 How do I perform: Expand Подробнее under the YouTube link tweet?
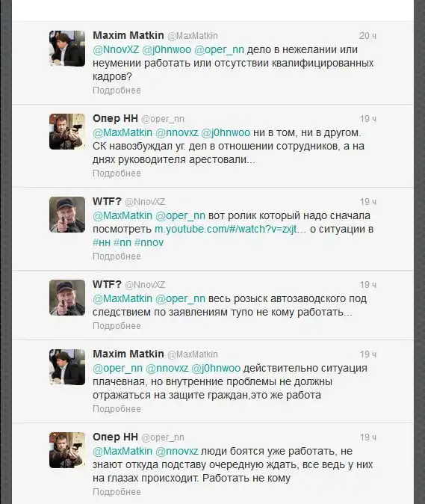117,256
